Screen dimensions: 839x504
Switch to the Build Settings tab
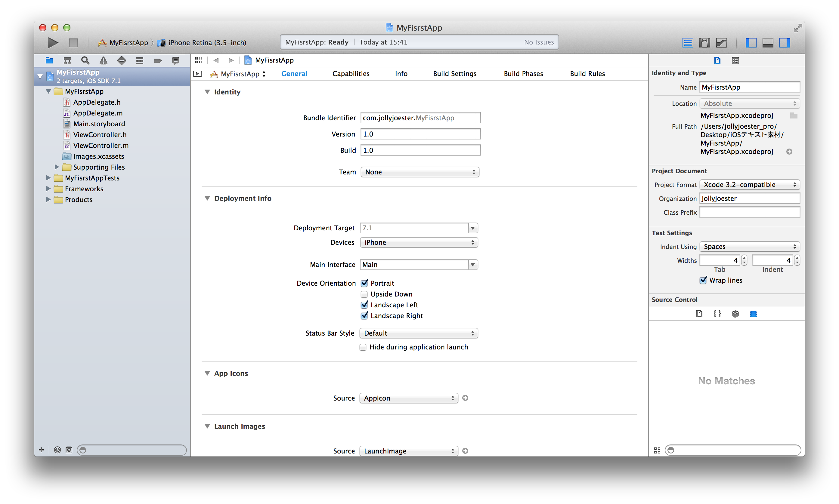point(454,74)
